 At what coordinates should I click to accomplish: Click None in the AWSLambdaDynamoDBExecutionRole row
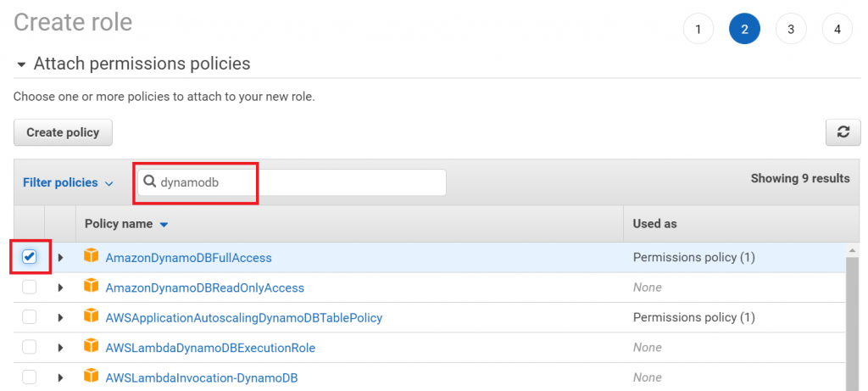647,347
